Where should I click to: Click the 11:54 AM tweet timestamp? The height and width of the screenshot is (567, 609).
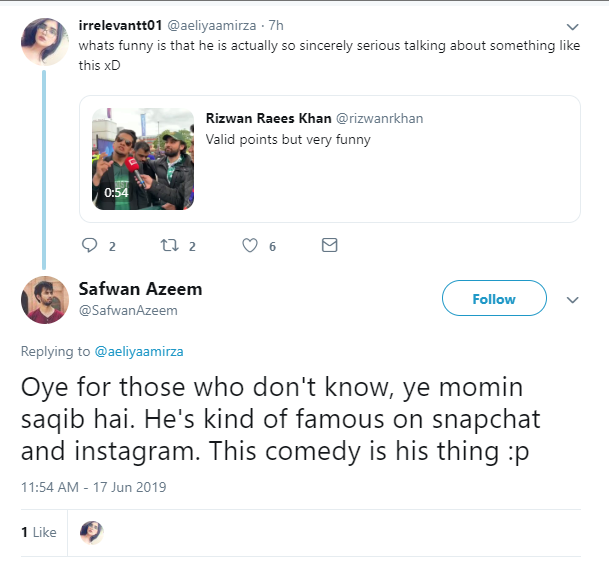(94, 487)
